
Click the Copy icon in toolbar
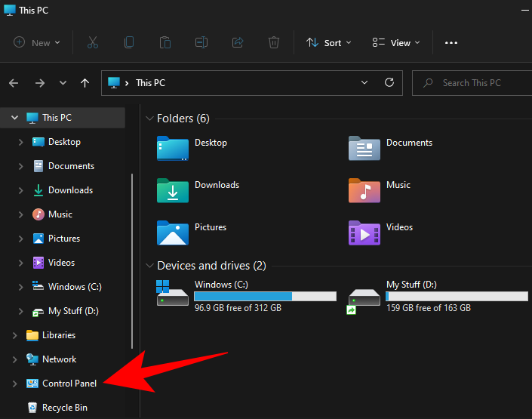pyautogui.click(x=129, y=43)
